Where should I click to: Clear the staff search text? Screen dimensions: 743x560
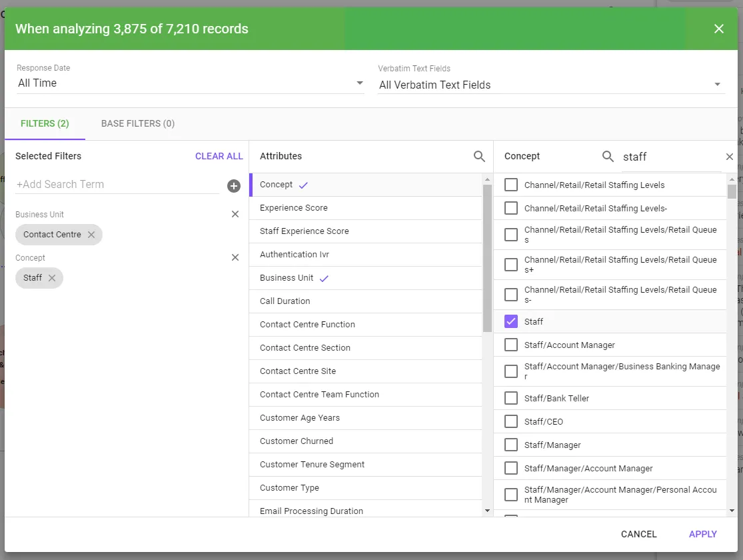pyautogui.click(x=729, y=157)
